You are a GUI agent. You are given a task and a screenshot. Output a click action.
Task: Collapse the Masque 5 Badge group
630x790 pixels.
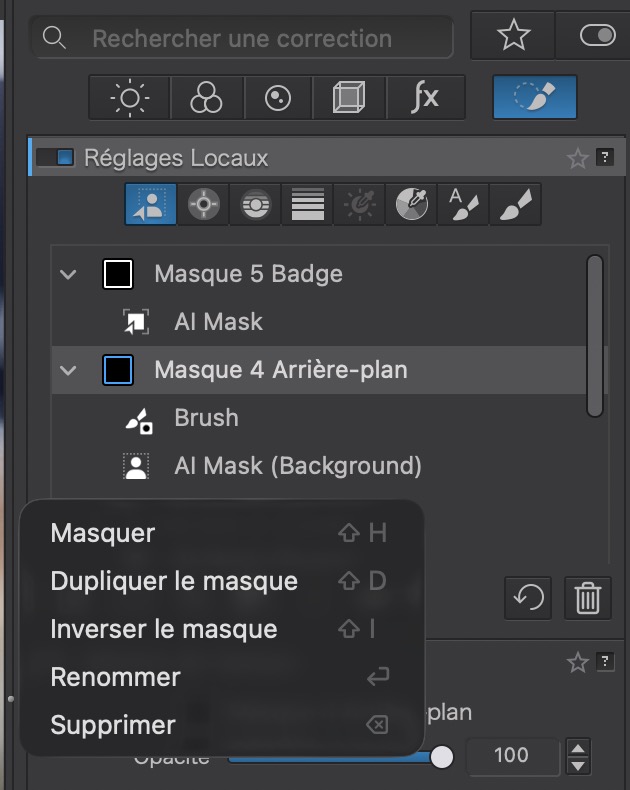point(68,274)
